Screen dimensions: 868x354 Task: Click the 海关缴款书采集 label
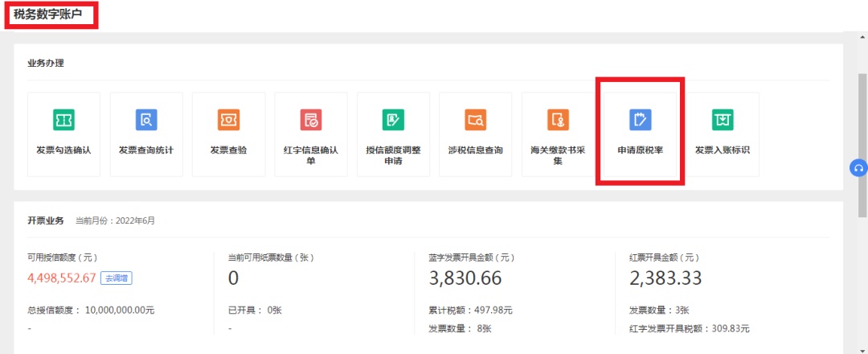pos(558,155)
